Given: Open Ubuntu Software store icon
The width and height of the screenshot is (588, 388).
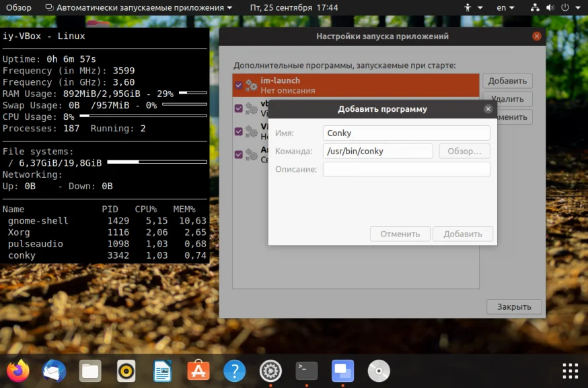Looking at the screenshot, I should point(198,370).
